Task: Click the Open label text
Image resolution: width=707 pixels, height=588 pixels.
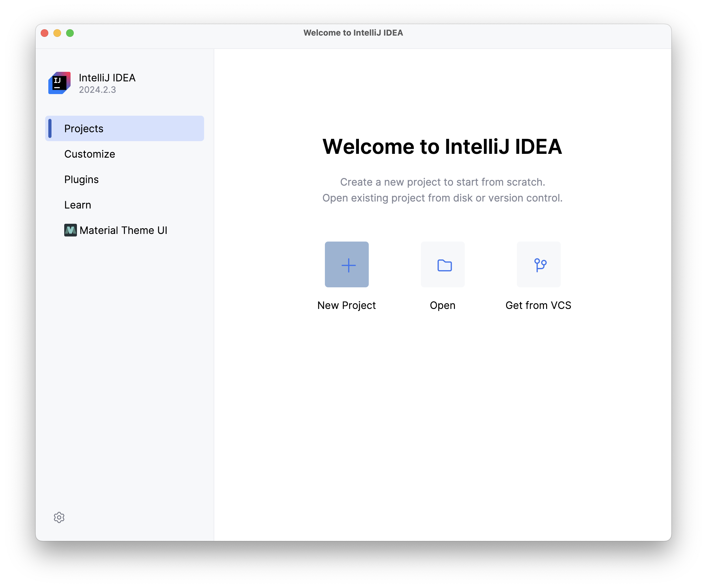Action: [443, 305]
